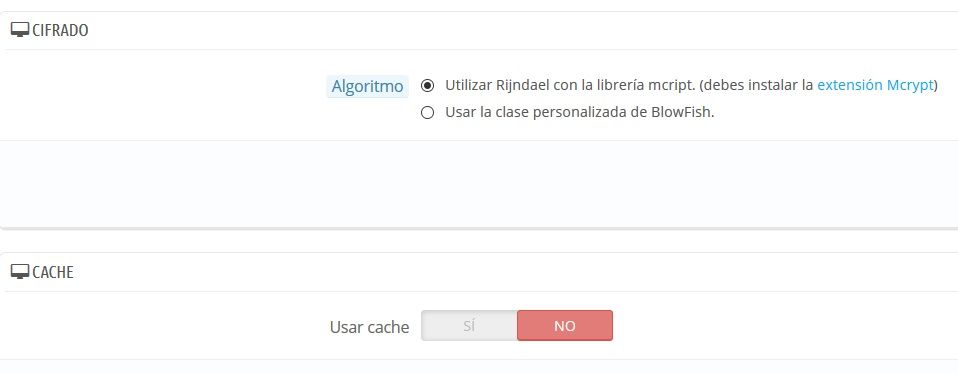This screenshot has width=958, height=373.
Task: Click the Algoritmo field label
Action: 367,87
